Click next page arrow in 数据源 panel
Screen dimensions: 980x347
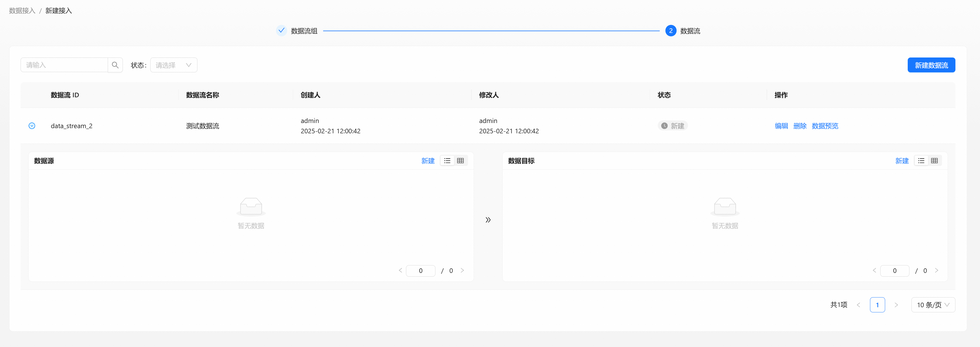[464, 270]
